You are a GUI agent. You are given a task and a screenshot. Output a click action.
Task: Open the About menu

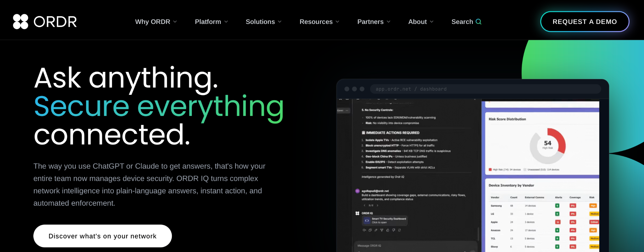pos(421,22)
